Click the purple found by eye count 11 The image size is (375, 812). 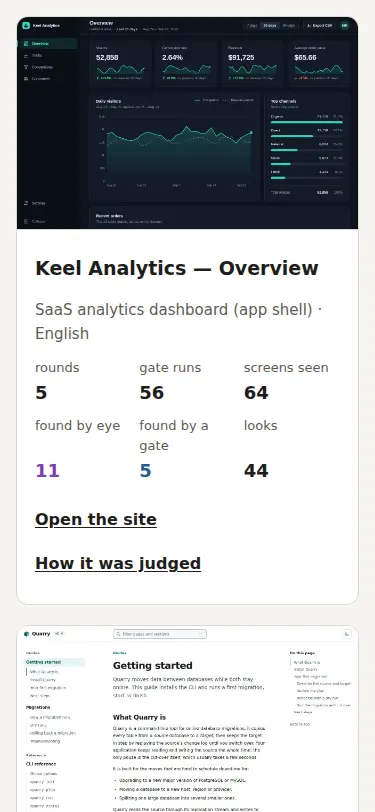pos(47,471)
